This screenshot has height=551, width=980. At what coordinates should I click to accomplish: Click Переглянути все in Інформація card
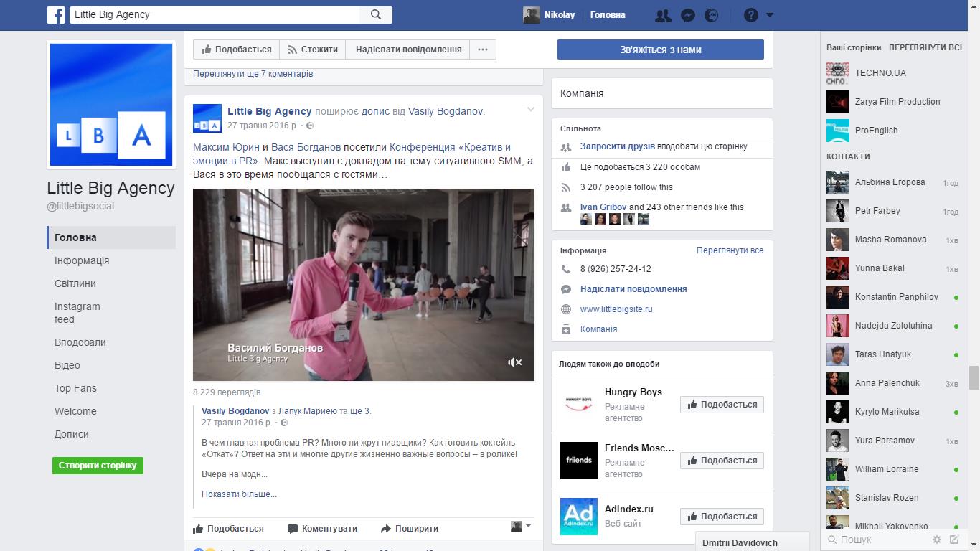730,250
